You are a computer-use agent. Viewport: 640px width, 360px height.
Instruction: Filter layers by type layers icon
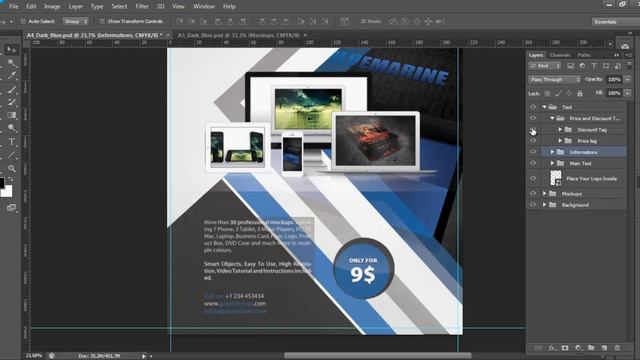[x=594, y=66]
